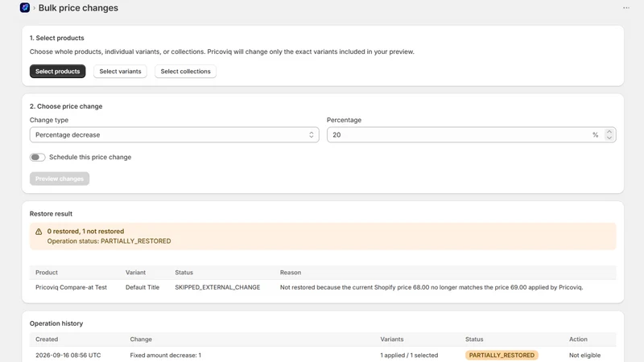Click the warning triangle in Restore result
Viewport: 644px width, 362px height.
point(39,232)
